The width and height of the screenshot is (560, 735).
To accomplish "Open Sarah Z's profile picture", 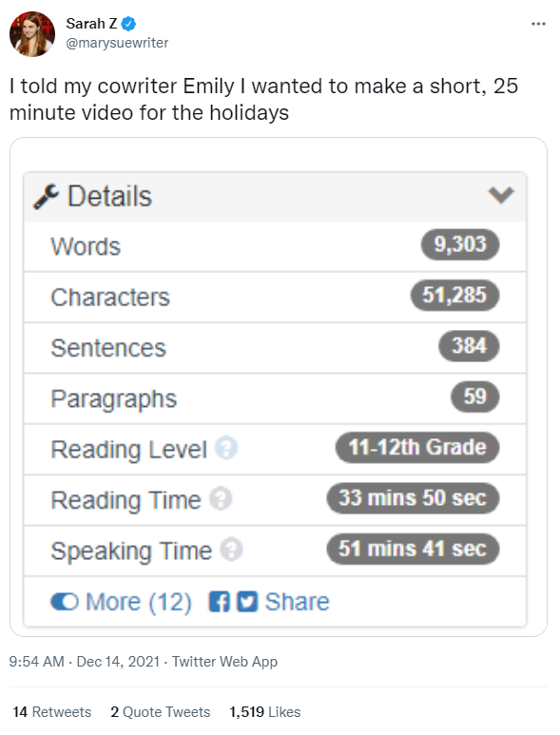I will click(32, 34).
